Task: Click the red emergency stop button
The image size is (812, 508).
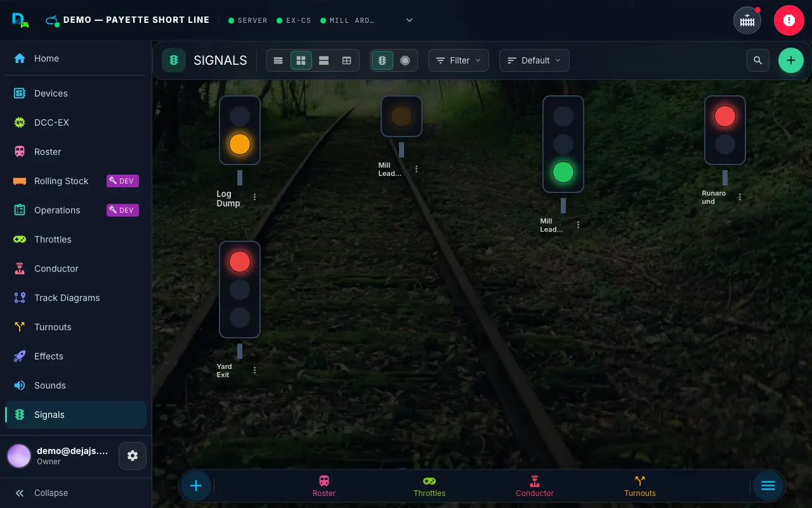Action: (x=789, y=20)
